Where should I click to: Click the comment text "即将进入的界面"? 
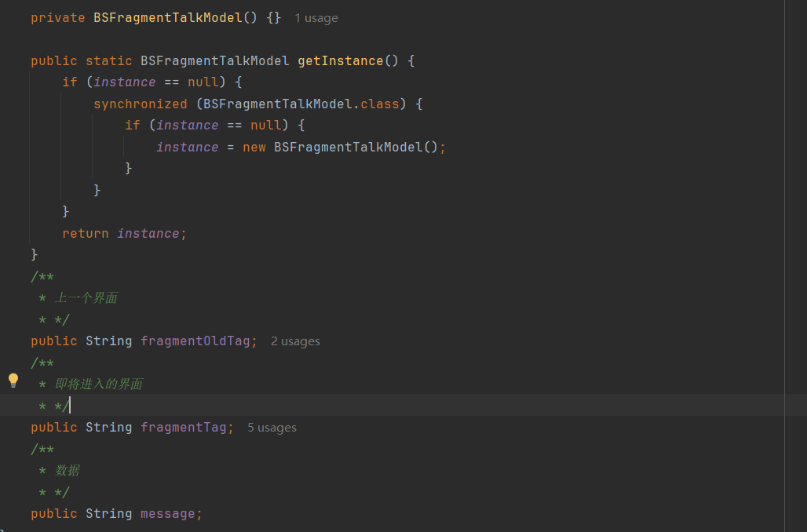click(x=99, y=384)
